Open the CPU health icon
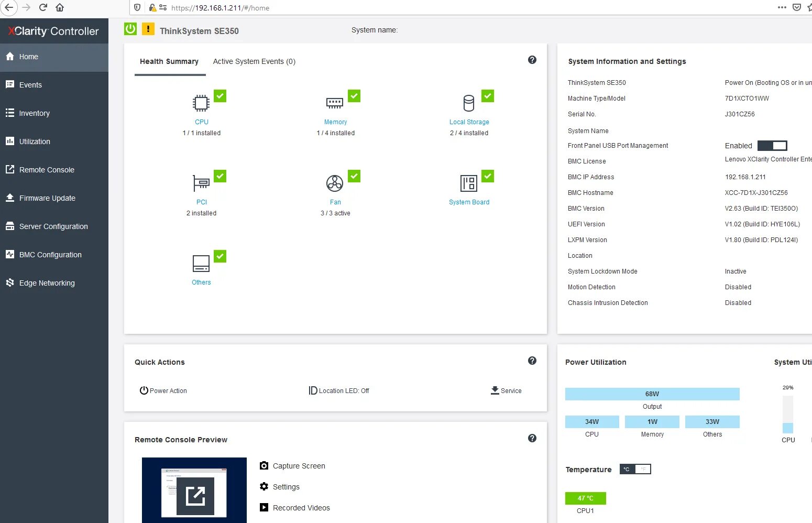812x523 pixels. point(201,103)
